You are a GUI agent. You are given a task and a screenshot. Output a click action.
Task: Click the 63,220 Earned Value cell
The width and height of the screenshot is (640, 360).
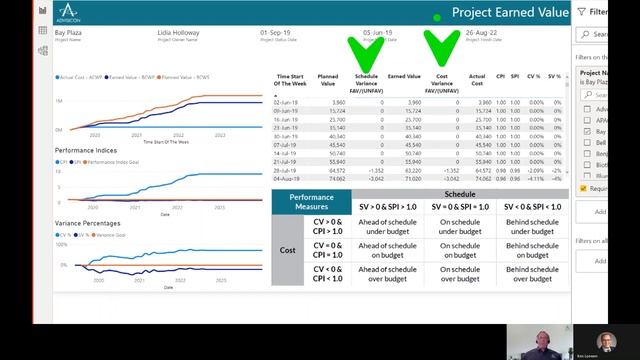[x=413, y=171]
